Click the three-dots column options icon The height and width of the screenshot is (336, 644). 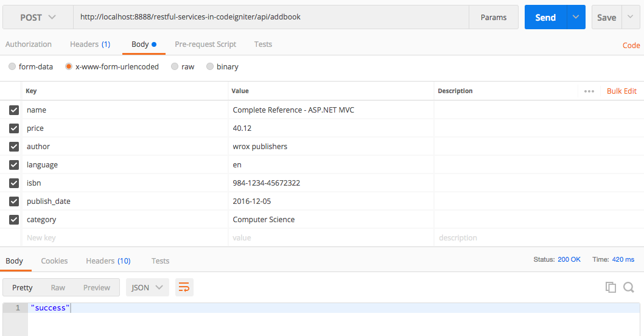coord(589,91)
